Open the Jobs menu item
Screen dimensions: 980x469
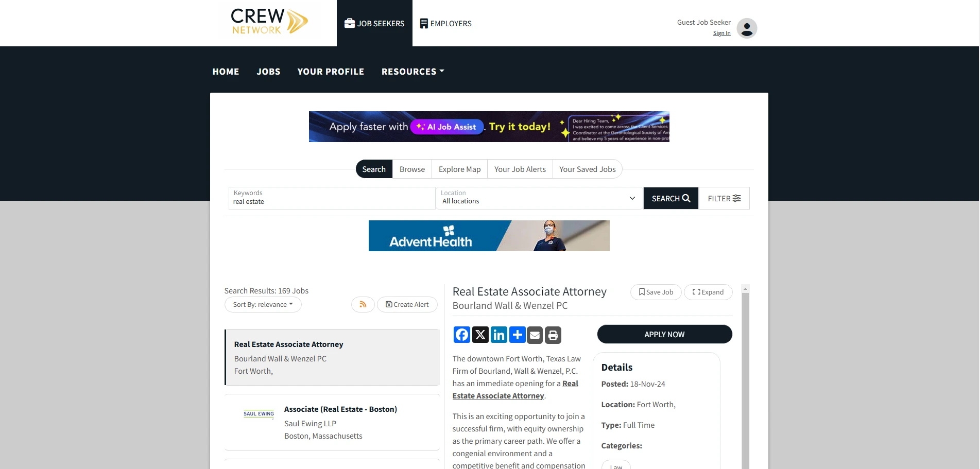click(x=268, y=72)
